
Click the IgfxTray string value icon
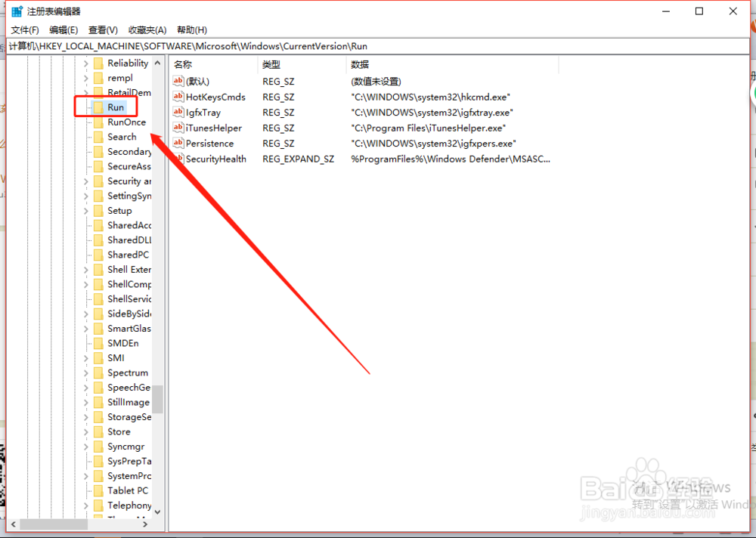click(178, 113)
